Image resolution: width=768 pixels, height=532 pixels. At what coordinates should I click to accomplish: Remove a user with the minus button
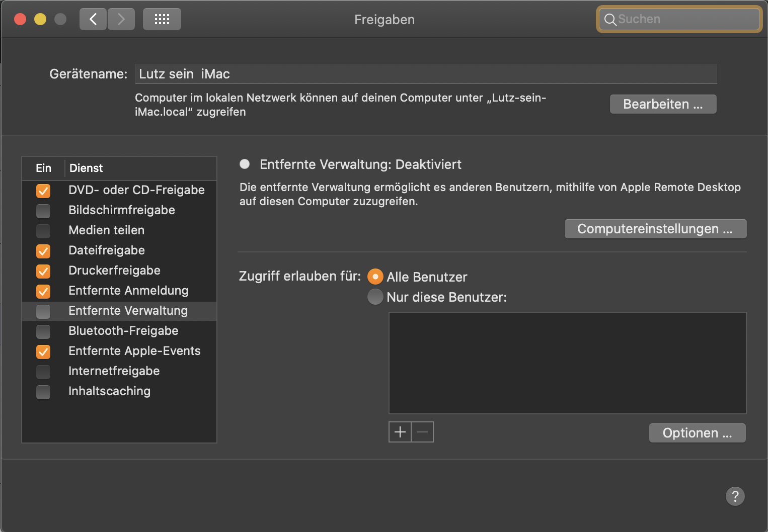[422, 432]
